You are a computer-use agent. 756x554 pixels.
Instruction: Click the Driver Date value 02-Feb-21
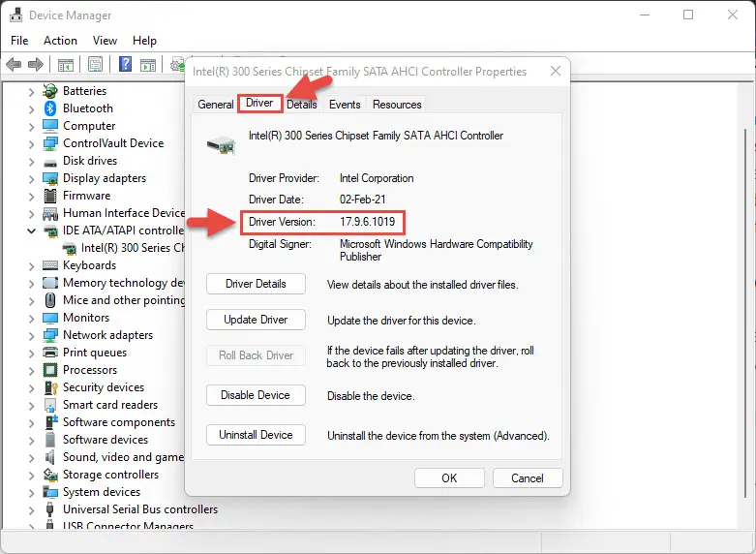(x=363, y=200)
